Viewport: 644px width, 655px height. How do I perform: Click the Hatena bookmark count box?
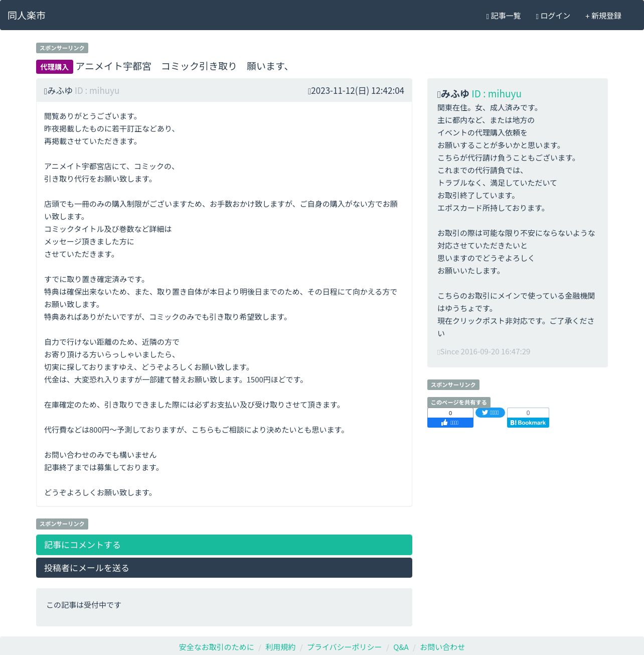point(528,413)
